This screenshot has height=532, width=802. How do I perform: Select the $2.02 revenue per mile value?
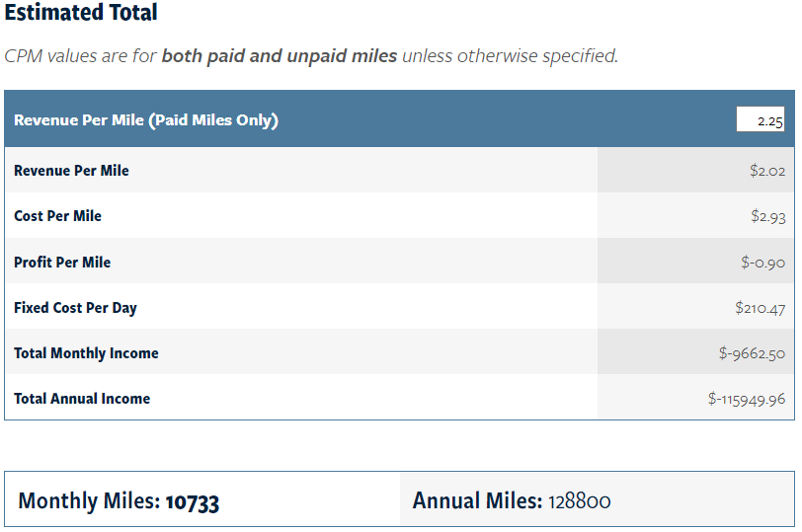[x=766, y=171]
